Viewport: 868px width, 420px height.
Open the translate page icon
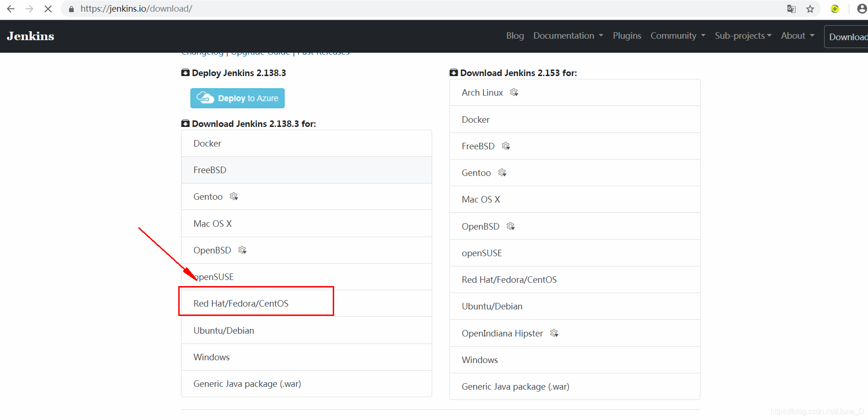791,9
